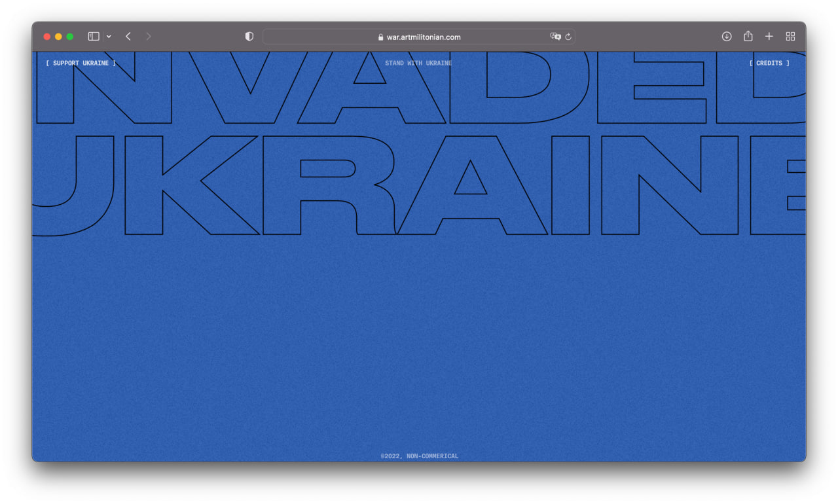Click the Stand With Ukraine header text
Screen dimensions: 838x504
[x=418, y=63]
